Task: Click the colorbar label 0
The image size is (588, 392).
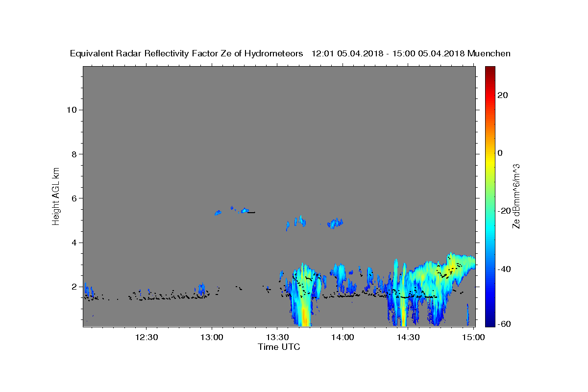Action: click(x=500, y=153)
